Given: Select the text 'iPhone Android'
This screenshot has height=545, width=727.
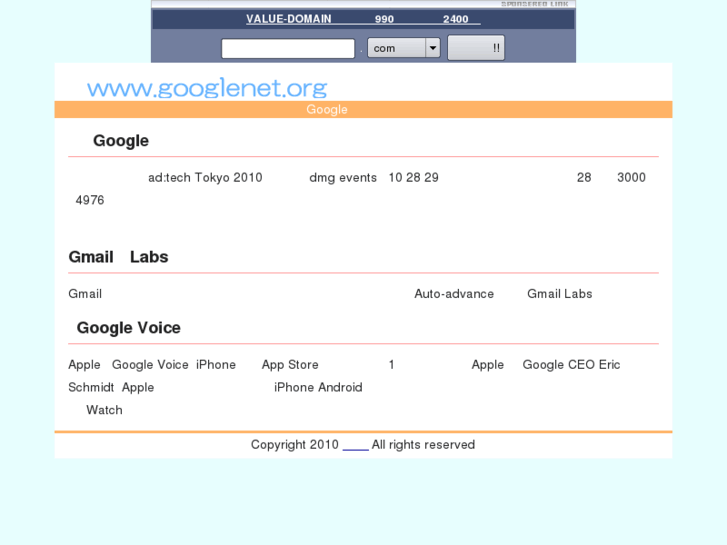Looking at the screenshot, I should tap(318, 388).
